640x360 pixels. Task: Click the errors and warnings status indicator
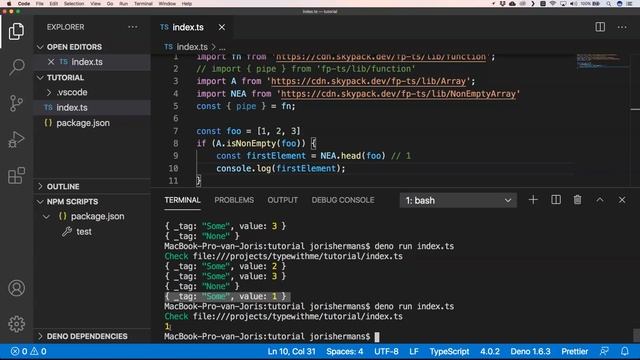pos(28,351)
